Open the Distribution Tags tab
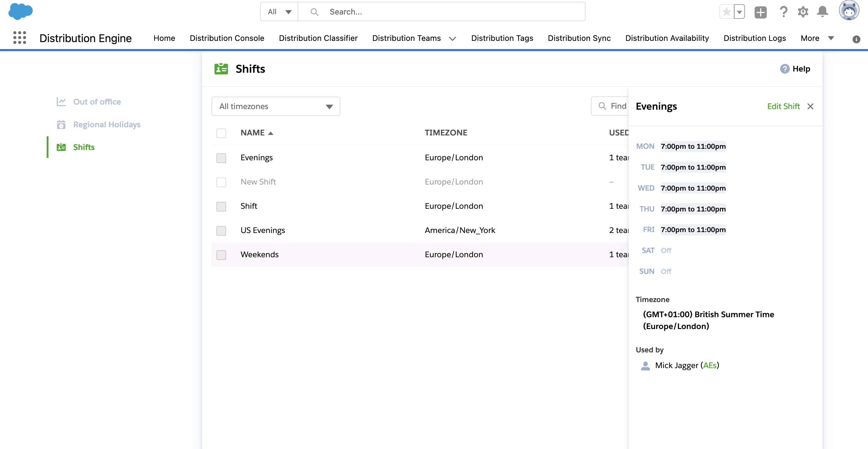Viewport: 868px width, 449px height. click(x=502, y=38)
